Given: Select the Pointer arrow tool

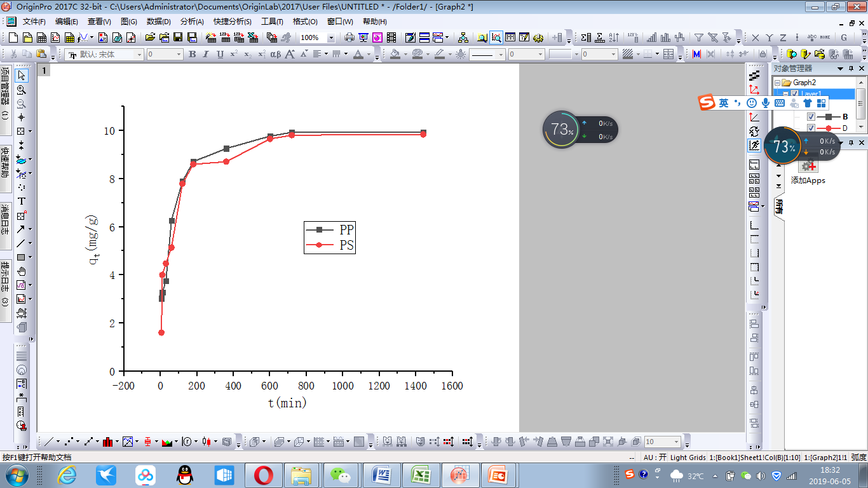Looking at the screenshot, I should [x=22, y=76].
